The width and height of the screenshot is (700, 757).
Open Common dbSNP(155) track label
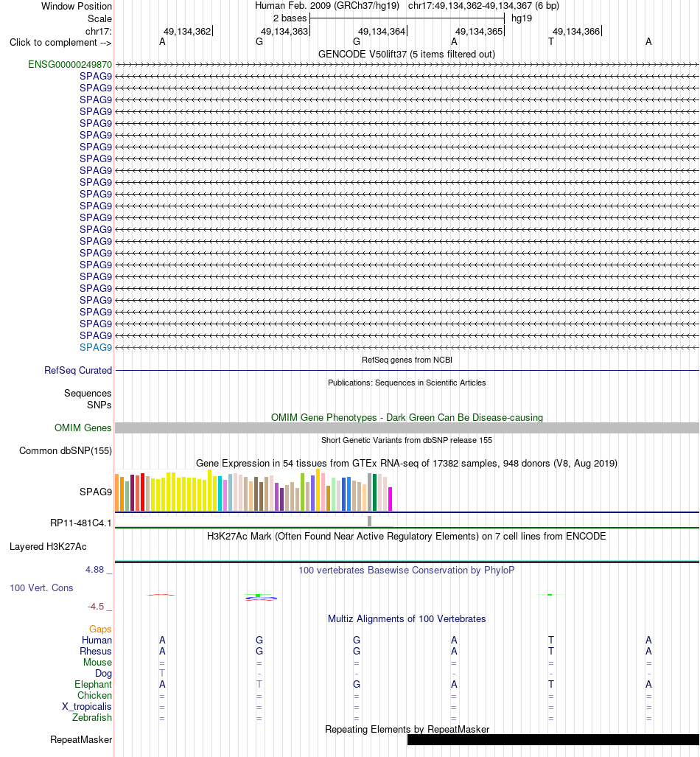pyautogui.click(x=66, y=451)
